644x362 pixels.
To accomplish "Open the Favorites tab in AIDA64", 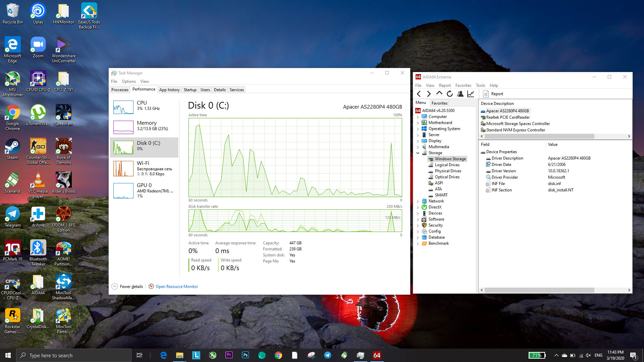I will pyautogui.click(x=439, y=103).
